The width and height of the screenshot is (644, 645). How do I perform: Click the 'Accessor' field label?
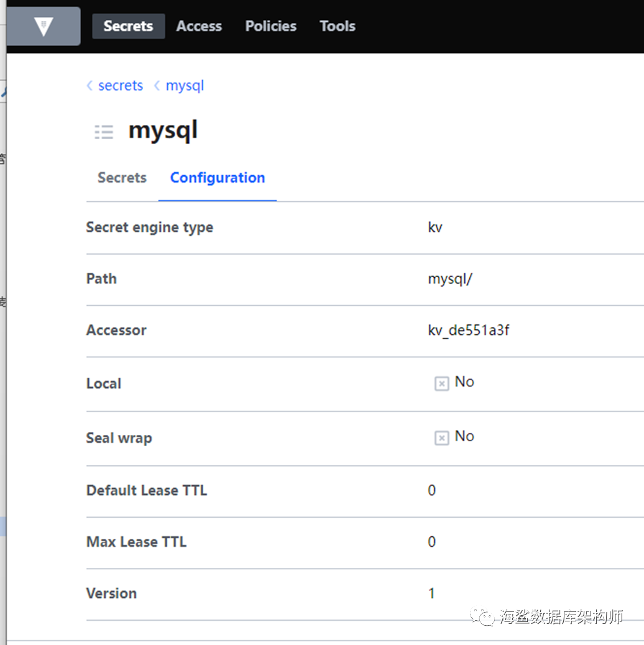click(x=116, y=331)
